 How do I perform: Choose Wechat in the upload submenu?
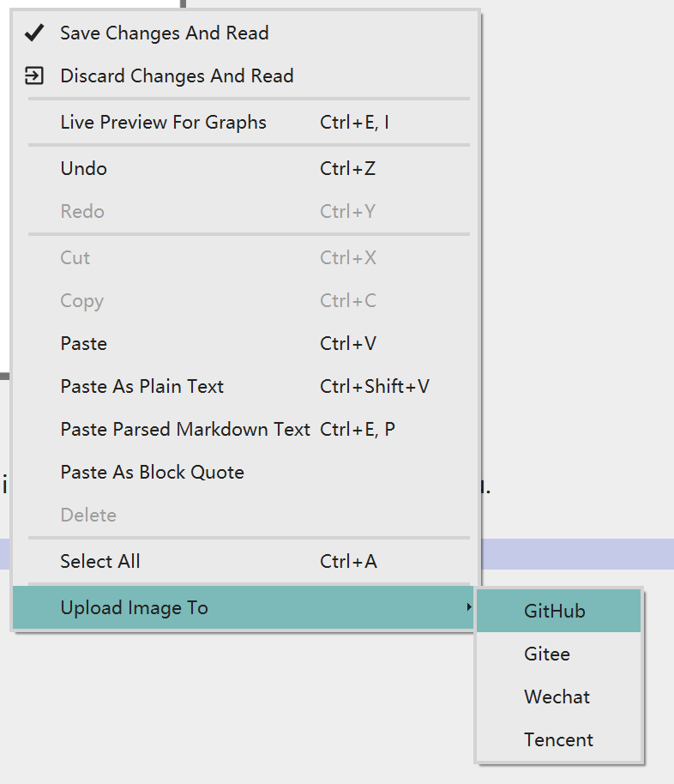(558, 697)
